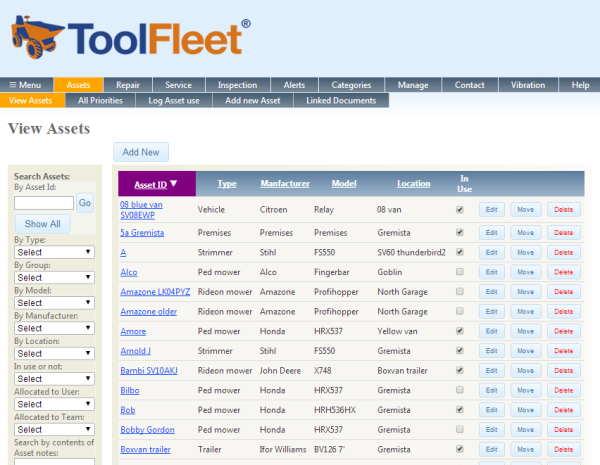Toggle In Use checkbox for Bobby Gordon

[460, 429]
